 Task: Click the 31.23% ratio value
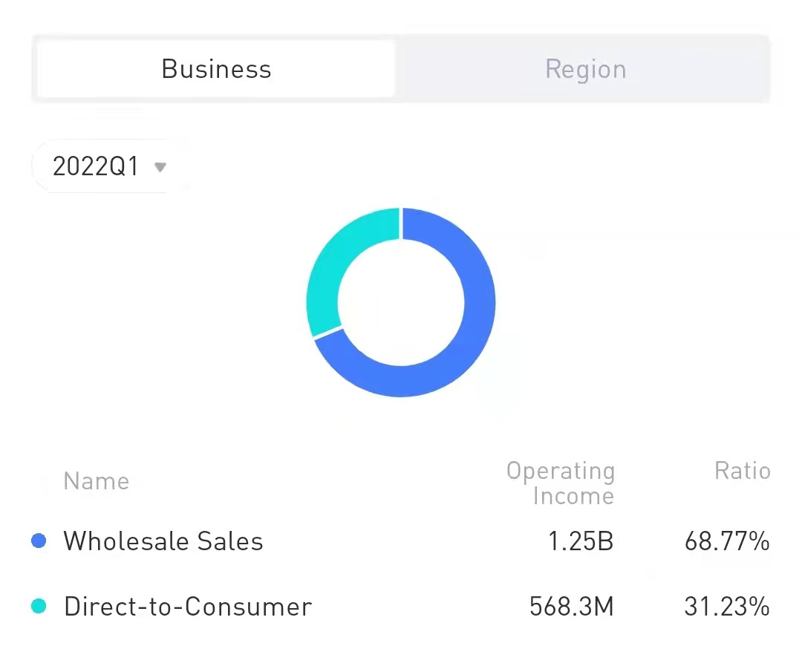point(726,607)
